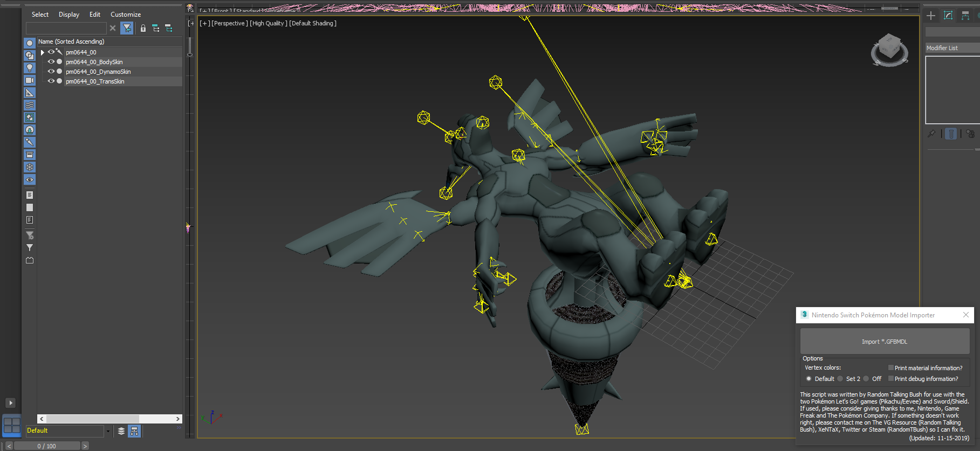Open the Default workspace dropdown arrow
The height and width of the screenshot is (451, 980).
[x=108, y=431]
